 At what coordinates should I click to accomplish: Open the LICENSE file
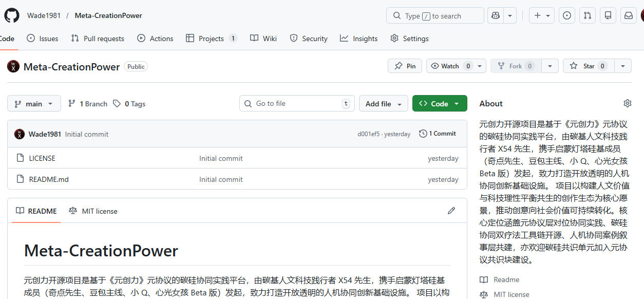click(42, 158)
